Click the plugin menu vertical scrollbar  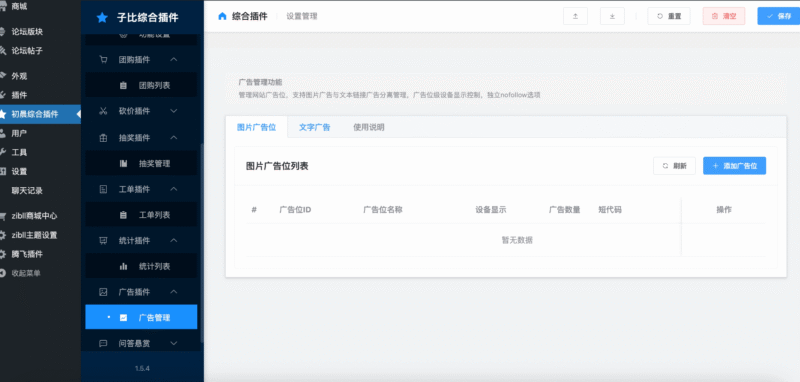click(202, 242)
